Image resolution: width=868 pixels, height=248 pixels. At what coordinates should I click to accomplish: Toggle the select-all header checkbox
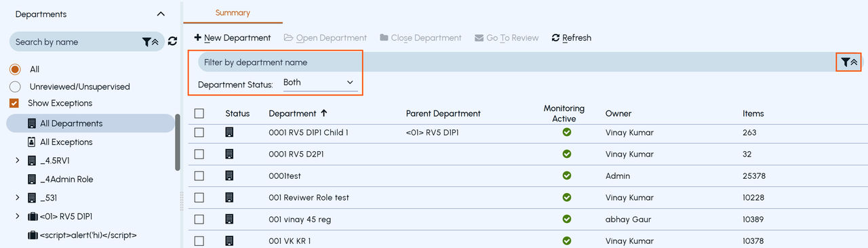[199, 114]
